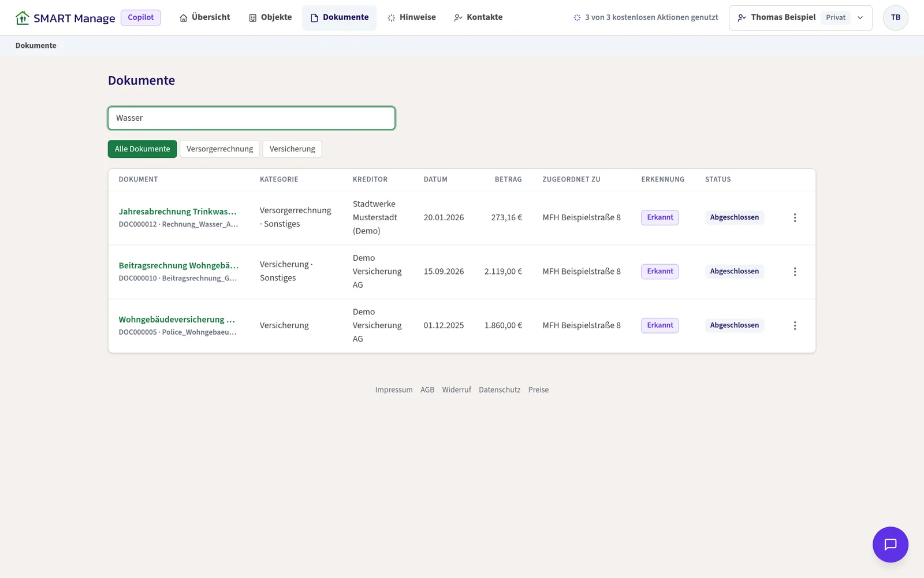
Task: Select the Dokumente nav item
Action: click(340, 17)
